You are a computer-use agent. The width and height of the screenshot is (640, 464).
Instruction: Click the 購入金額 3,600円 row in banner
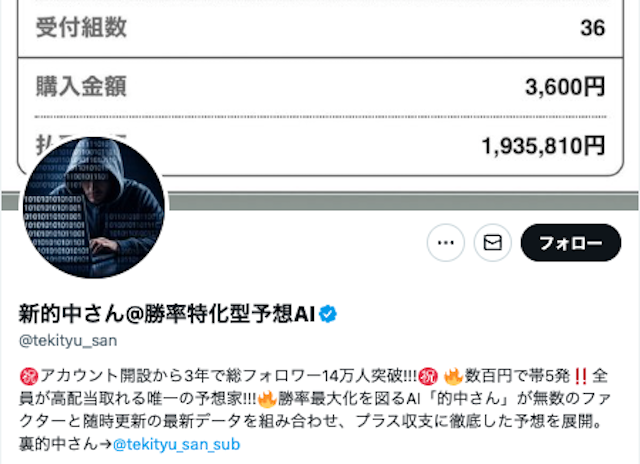320,87
